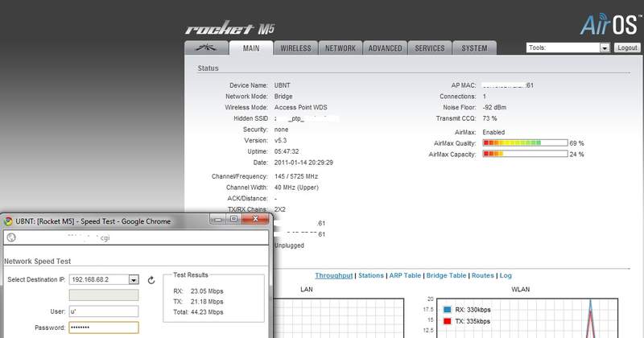Minimize the Speed Test window
This screenshot has width=644, height=338.
[x=218, y=219]
